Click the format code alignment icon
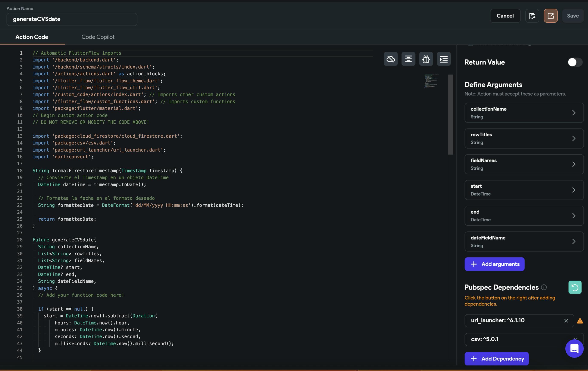 (x=408, y=59)
